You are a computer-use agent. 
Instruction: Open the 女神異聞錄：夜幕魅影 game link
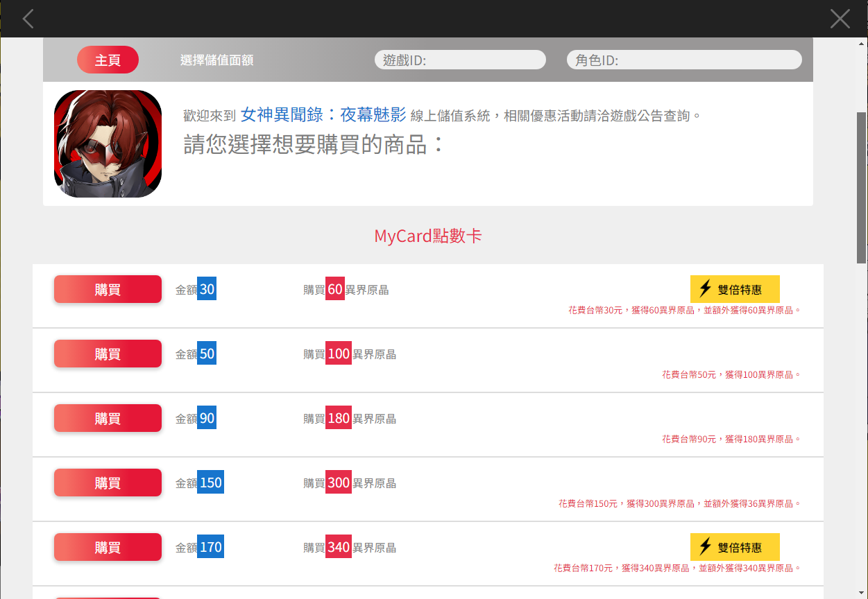tap(323, 114)
